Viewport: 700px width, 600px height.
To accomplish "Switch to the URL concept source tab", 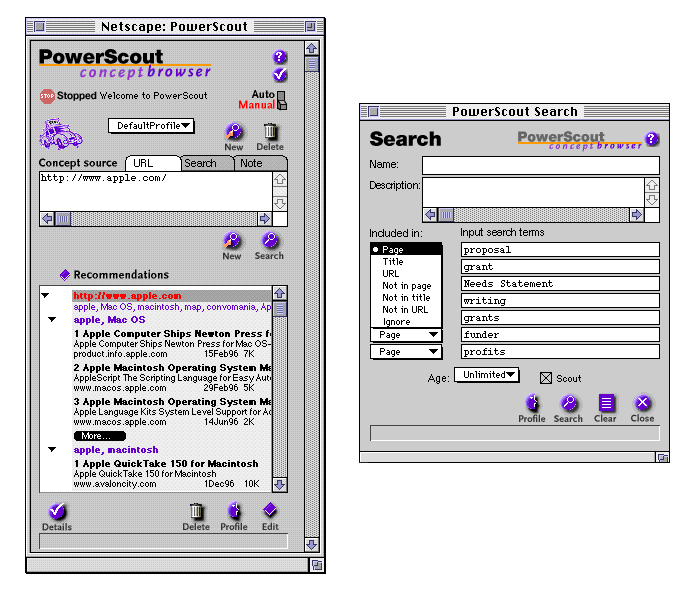I will tap(153, 163).
